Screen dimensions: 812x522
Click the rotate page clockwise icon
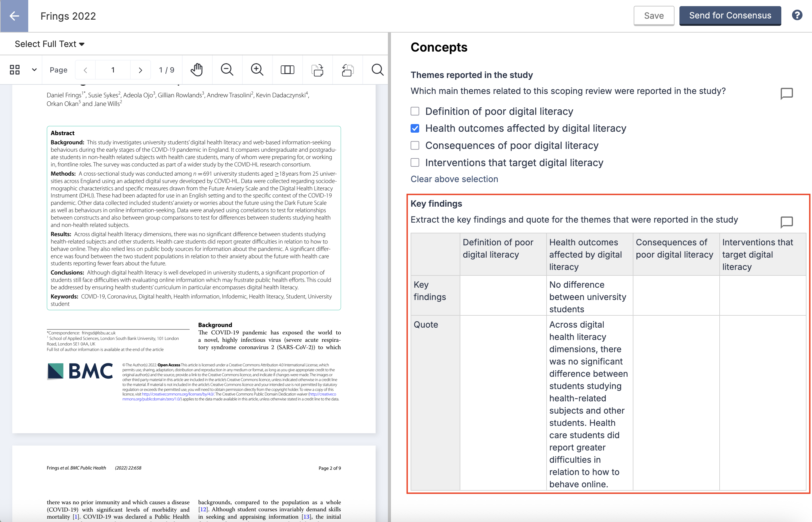pyautogui.click(x=317, y=70)
